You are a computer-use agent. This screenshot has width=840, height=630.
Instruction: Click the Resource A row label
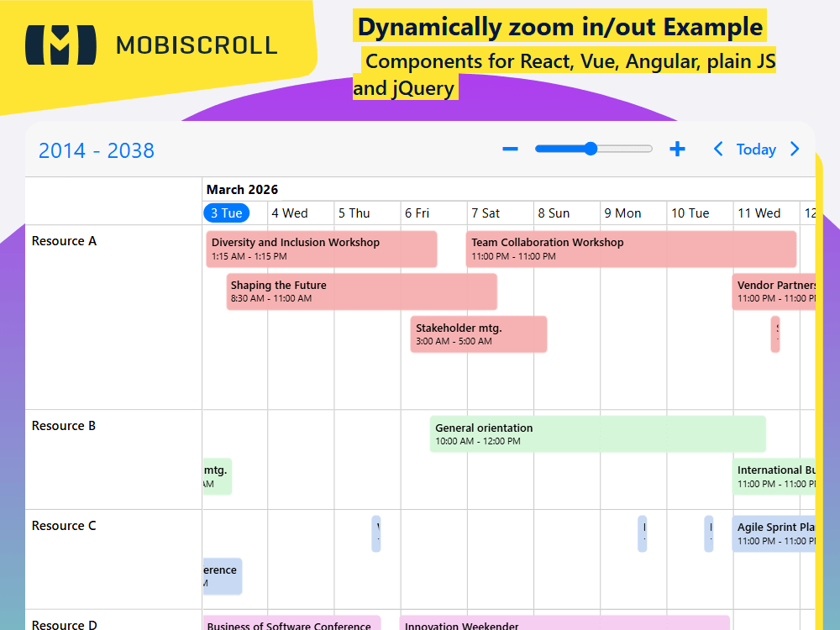point(64,240)
